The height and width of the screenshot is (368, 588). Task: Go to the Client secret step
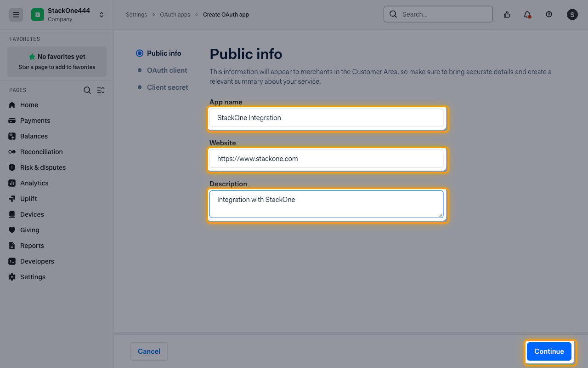167,87
